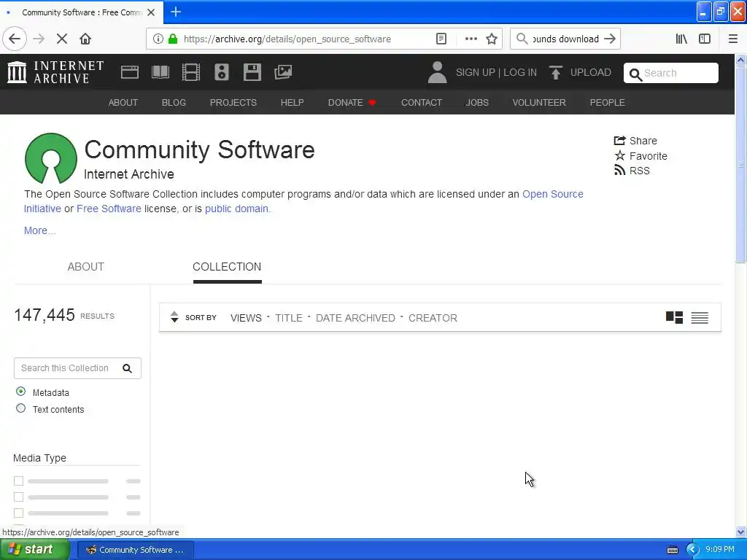Open the browser home page

85,39
